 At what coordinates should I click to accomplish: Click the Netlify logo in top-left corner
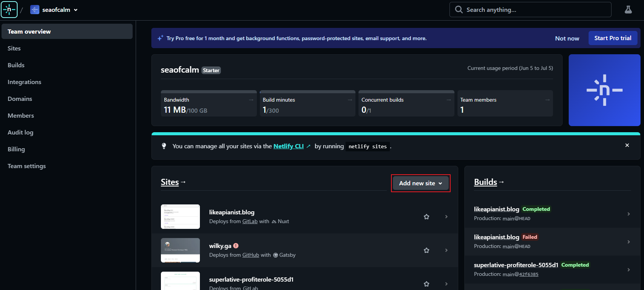[x=9, y=10]
